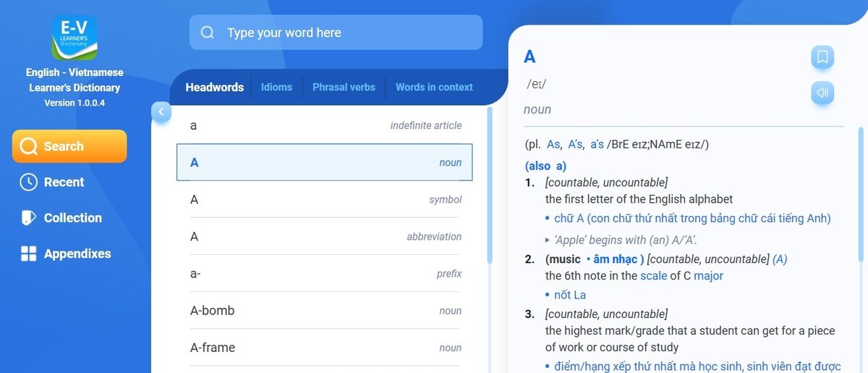This screenshot has width=868, height=373.
Task: Switch to the Headwords tab
Action: coord(214,87)
